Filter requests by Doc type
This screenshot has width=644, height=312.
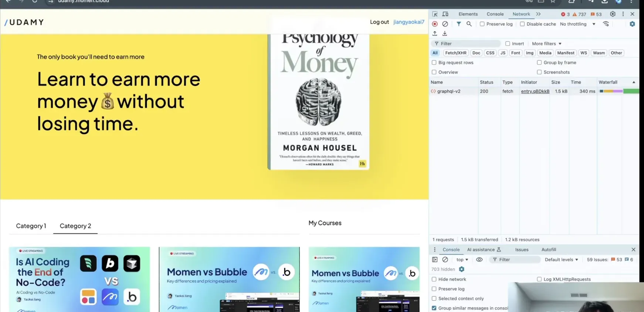tap(476, 53)
